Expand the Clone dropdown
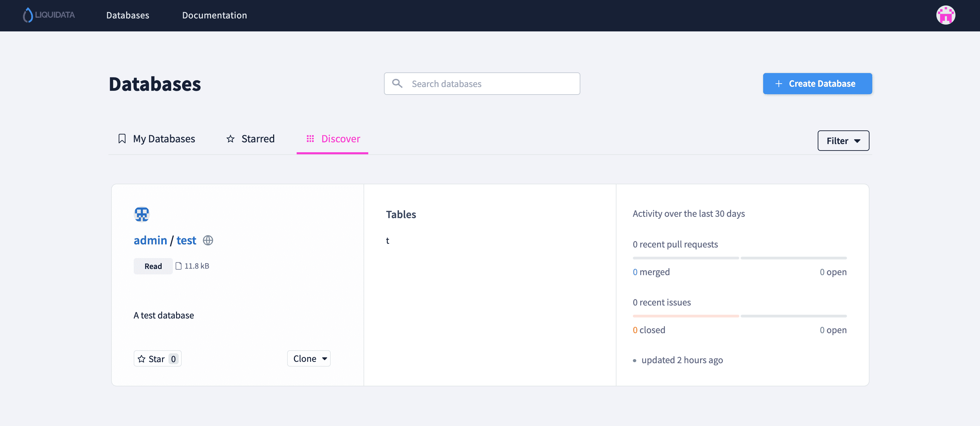 tap(309, 359)
